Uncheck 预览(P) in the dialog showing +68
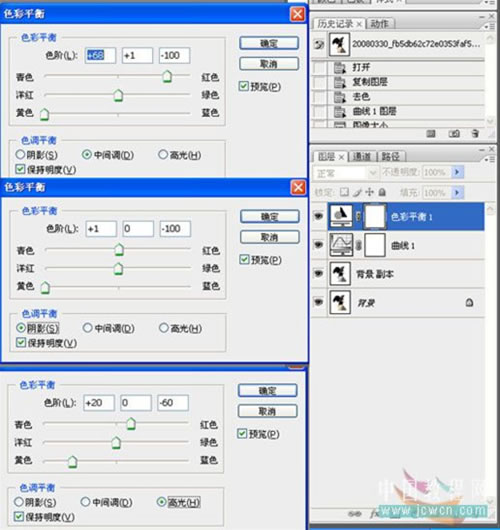The height and width of the screenshot is (530, 500). [243, 87]
